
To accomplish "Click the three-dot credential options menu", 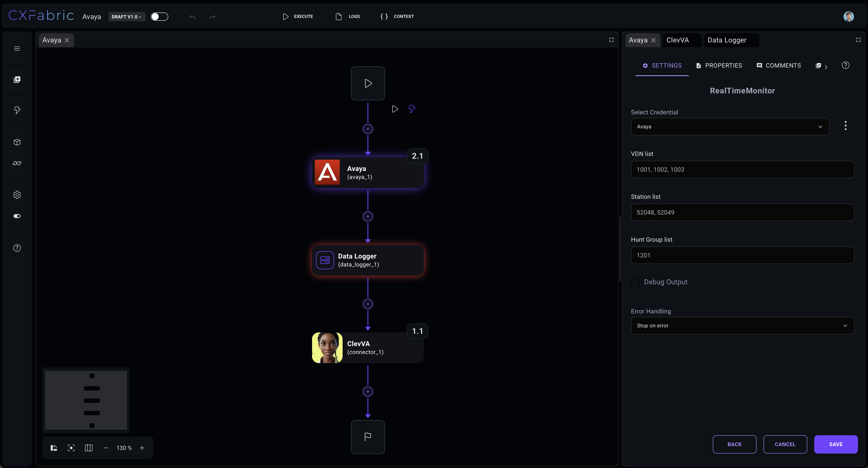I will [845, 126].
